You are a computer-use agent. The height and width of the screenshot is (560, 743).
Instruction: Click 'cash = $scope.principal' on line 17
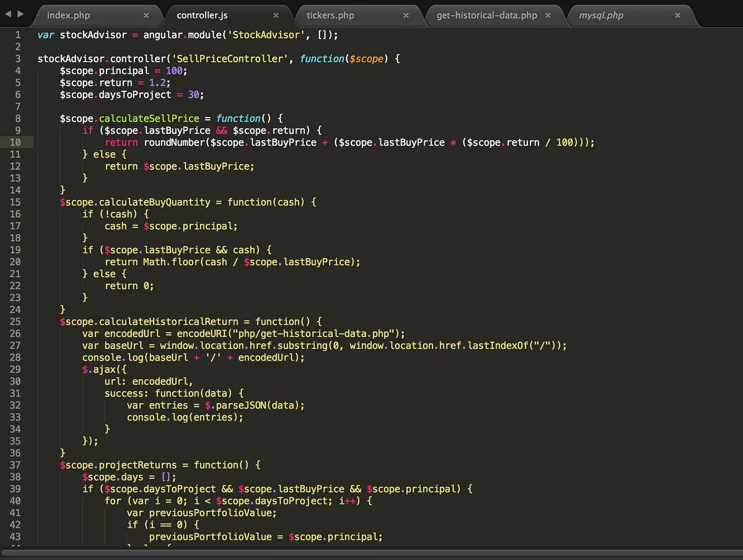168,226
